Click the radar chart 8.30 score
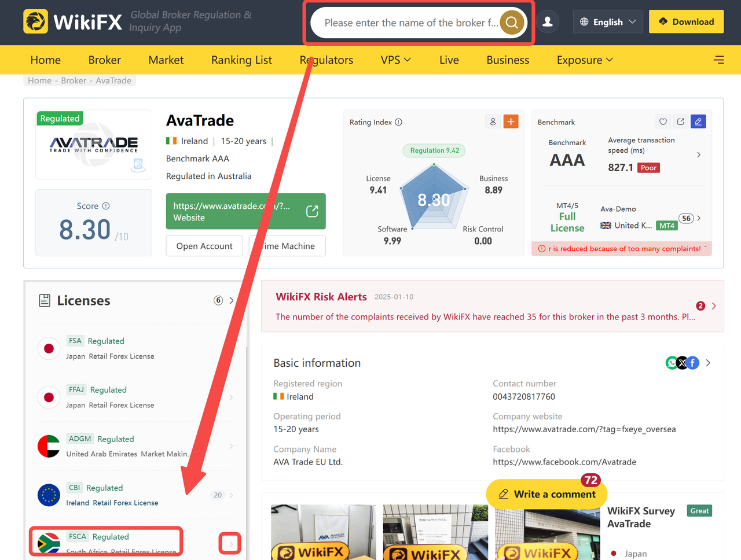This screenshot has height=560, width=741. point(434,200)
